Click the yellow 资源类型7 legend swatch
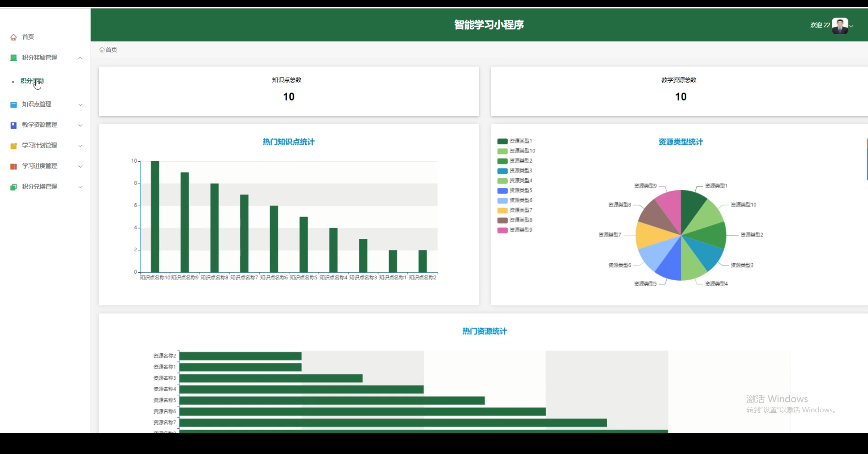Viewport: 868px width, 454px height. 502,210
